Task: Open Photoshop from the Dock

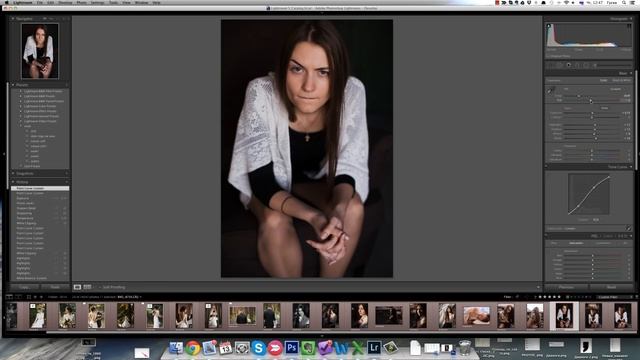Action: 291,348
